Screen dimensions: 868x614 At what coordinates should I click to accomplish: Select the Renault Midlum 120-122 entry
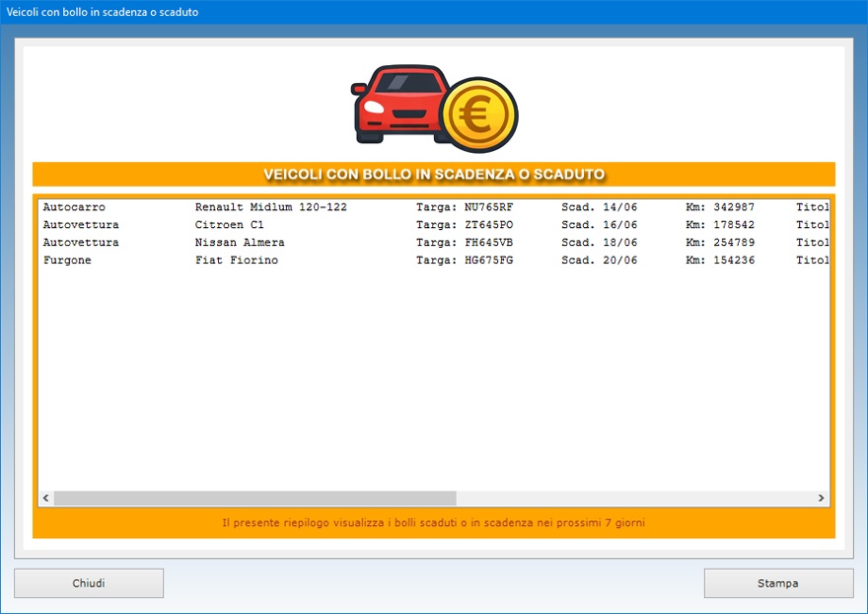point(270,207)
